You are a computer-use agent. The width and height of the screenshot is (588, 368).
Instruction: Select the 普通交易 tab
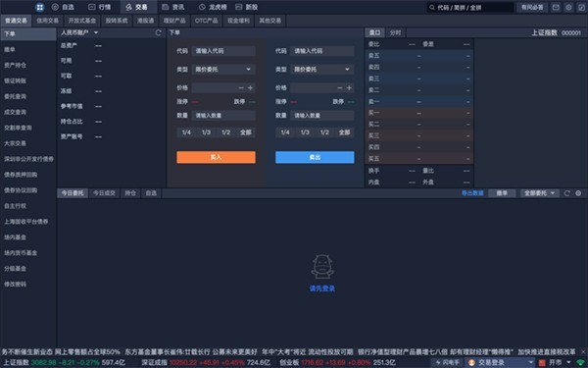pyautogui.click(x=16, y=21)
